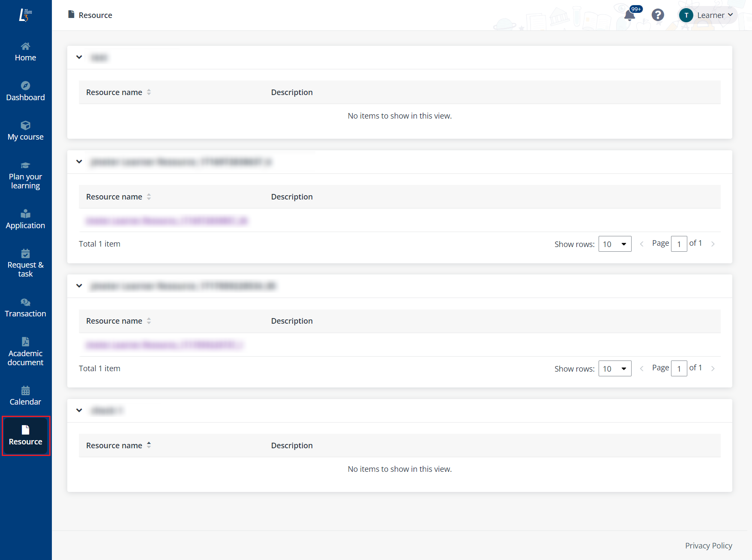Image resolution: width=752 pixels, height=560 pixels.
Task: Open the blurred resource link in second section
Action: 167,220
